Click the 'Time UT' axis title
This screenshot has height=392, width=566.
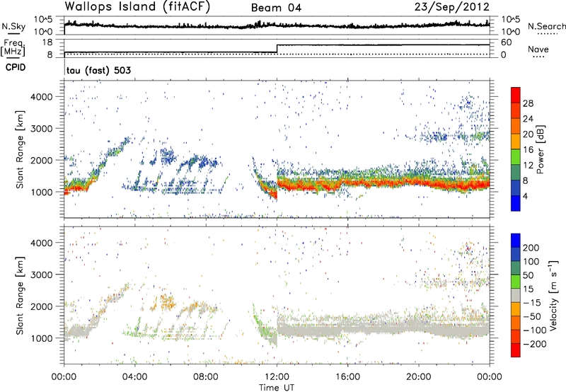click(277, 388)
